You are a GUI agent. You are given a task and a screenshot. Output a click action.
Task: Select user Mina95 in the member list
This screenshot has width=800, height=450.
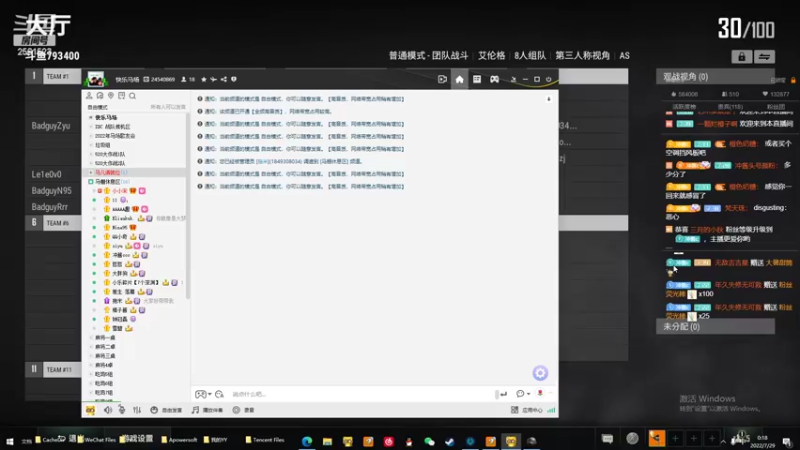pyautogui.click(x=120, y=228)
